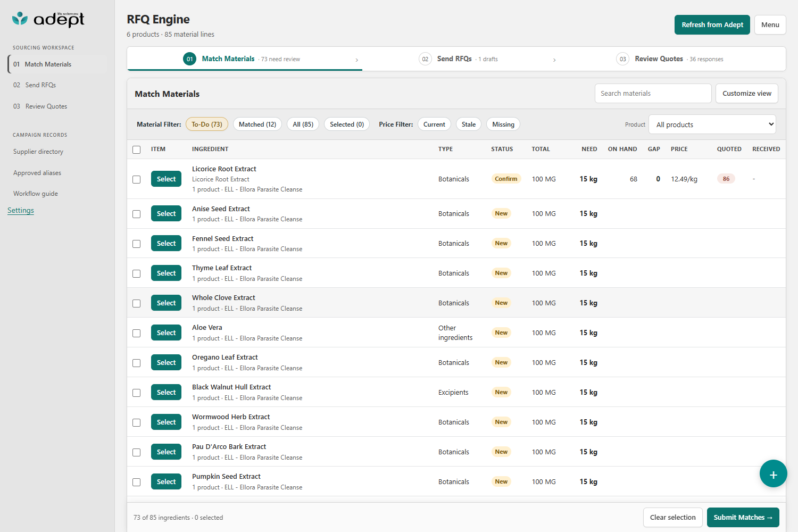Check the Thyme Leaf Extract row checkbox
This screenshot has width=798, height=532.
pyautogui.click(x=137, y=273)
